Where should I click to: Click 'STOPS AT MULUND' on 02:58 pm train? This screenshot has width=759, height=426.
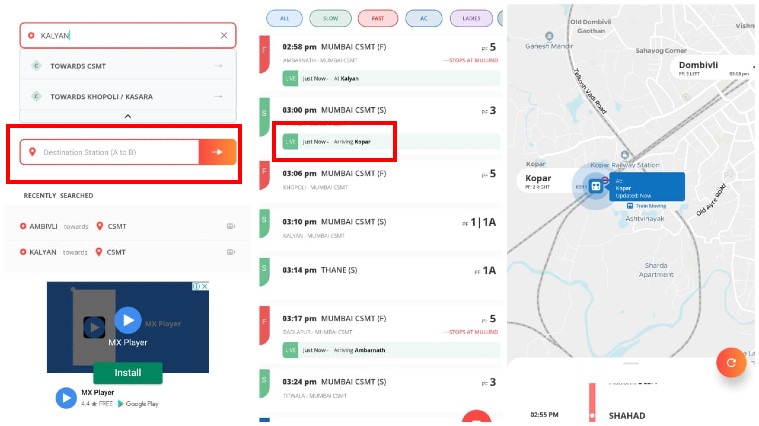471,61
